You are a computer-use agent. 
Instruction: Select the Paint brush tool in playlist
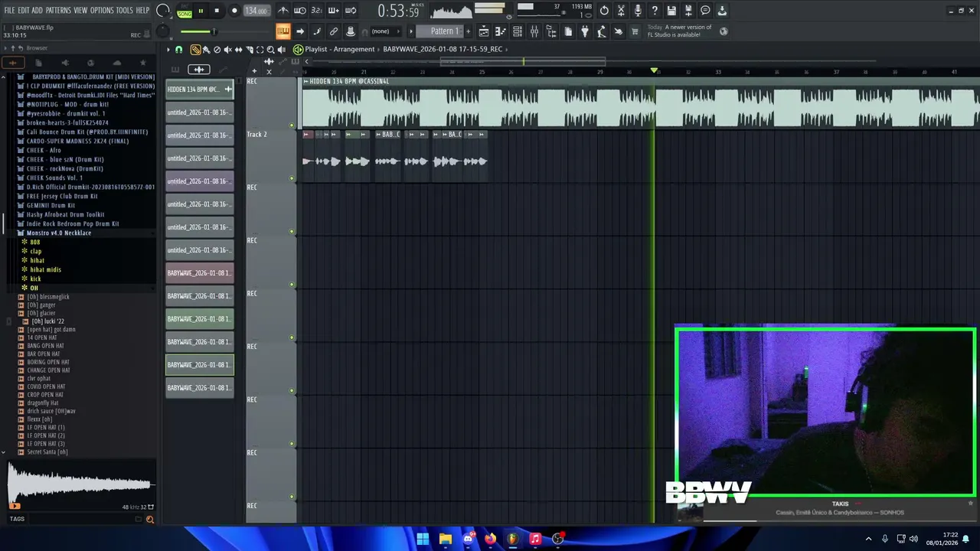(206, 49)
